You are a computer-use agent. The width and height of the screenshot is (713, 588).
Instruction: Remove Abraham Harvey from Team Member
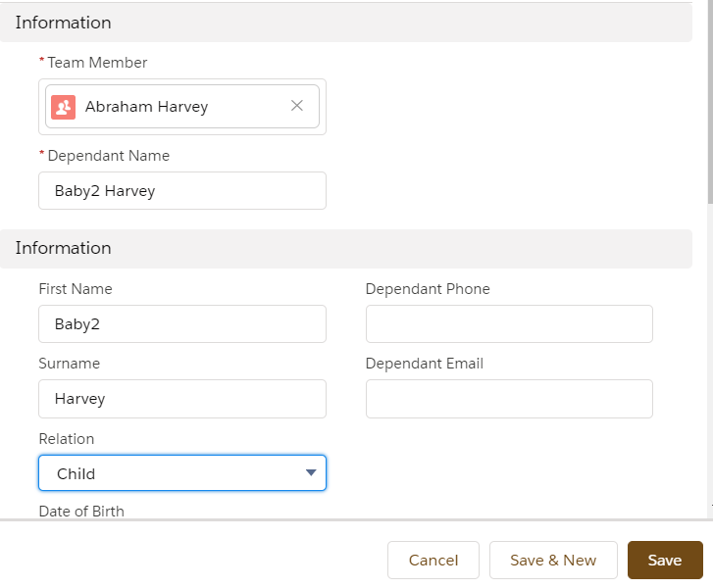297,106
